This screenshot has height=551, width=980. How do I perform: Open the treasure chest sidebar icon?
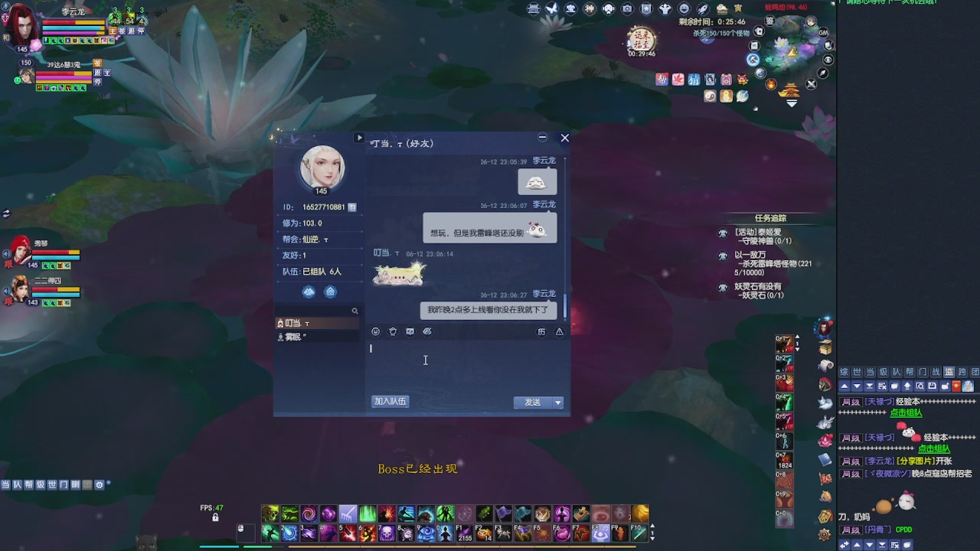[x=825, y=348]
